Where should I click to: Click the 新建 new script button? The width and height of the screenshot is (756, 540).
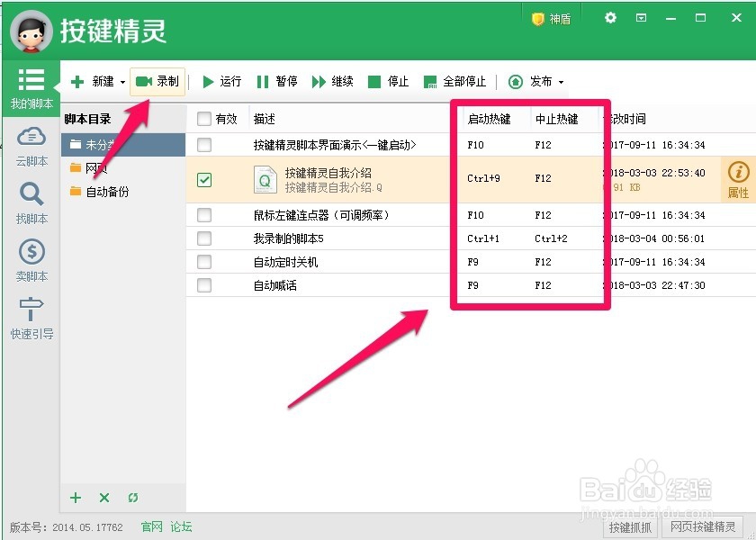tap(92, 82)
